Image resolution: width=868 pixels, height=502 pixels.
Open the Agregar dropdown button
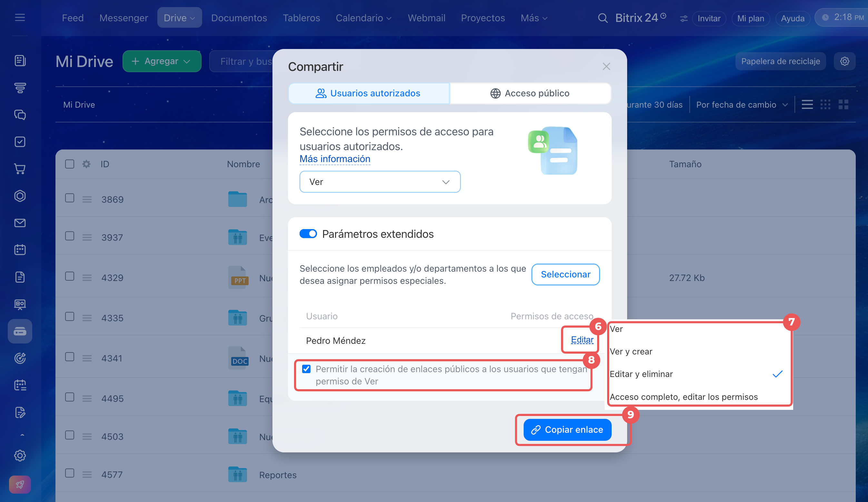tap(162, 61)
